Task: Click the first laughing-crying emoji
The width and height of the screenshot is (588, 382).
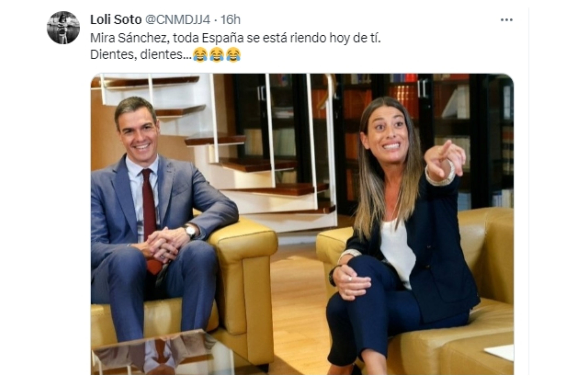Action: point(200,55)
